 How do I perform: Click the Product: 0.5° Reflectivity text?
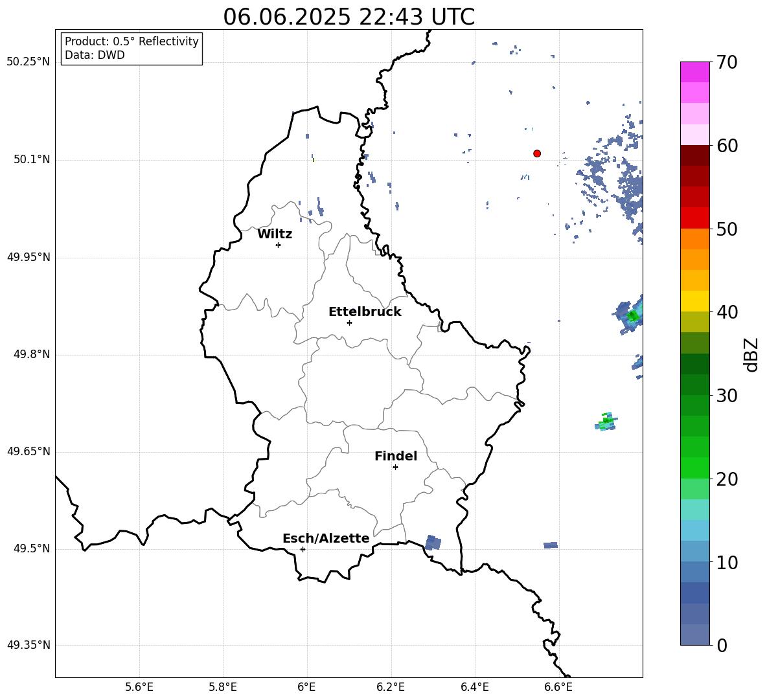click(x=132, y=41)
